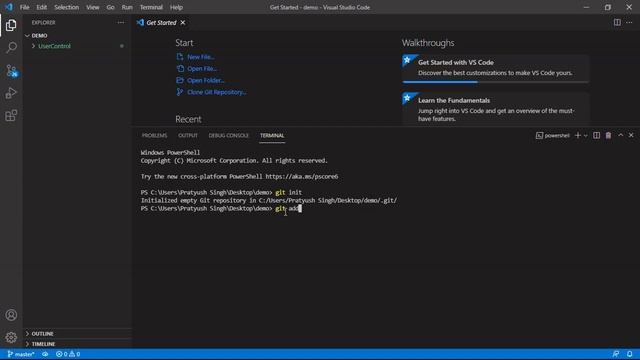This screenshot has width=640, height=360.
Task: Open the Edit menu
Action: point(42,7)
